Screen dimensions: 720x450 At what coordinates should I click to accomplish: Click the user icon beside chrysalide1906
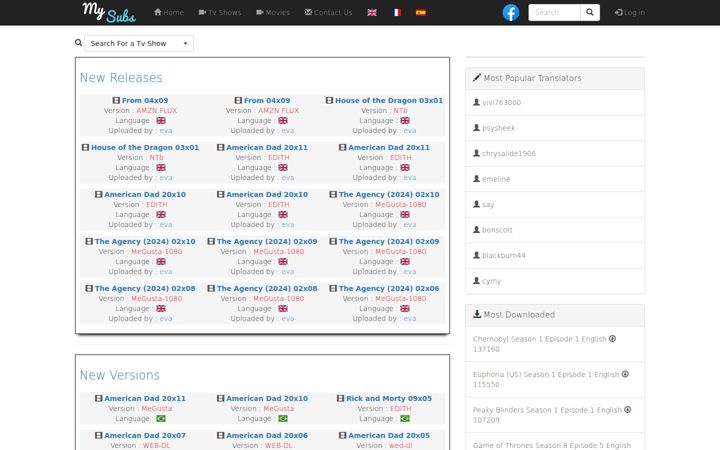(476, 153)
